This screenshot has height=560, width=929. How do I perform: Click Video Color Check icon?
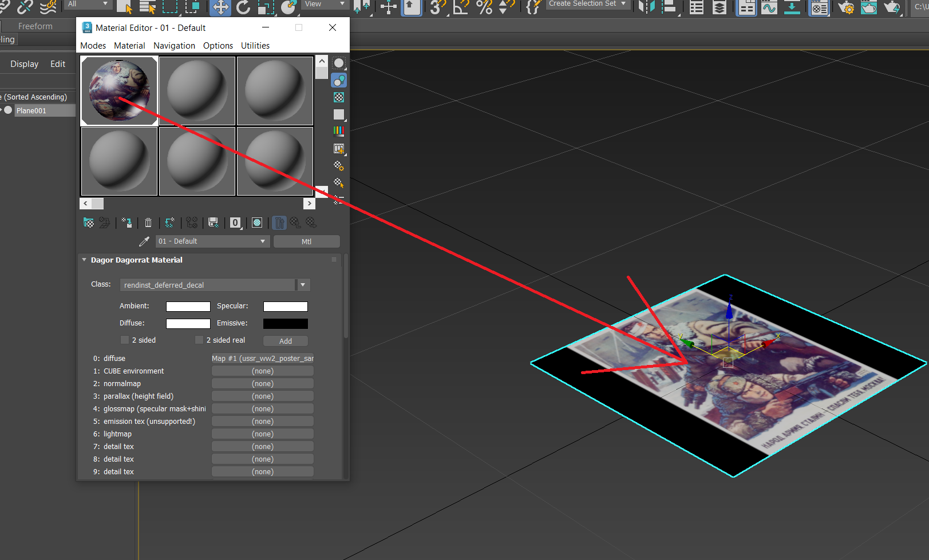click(x=339, y=131)
